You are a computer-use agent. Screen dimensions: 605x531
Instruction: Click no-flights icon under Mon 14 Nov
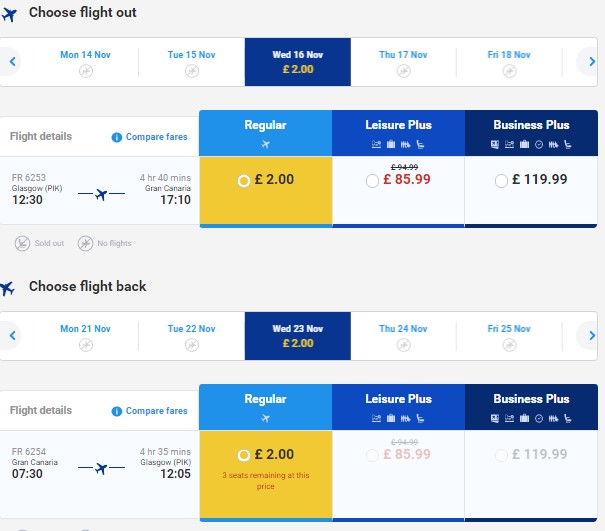point(86,71)
